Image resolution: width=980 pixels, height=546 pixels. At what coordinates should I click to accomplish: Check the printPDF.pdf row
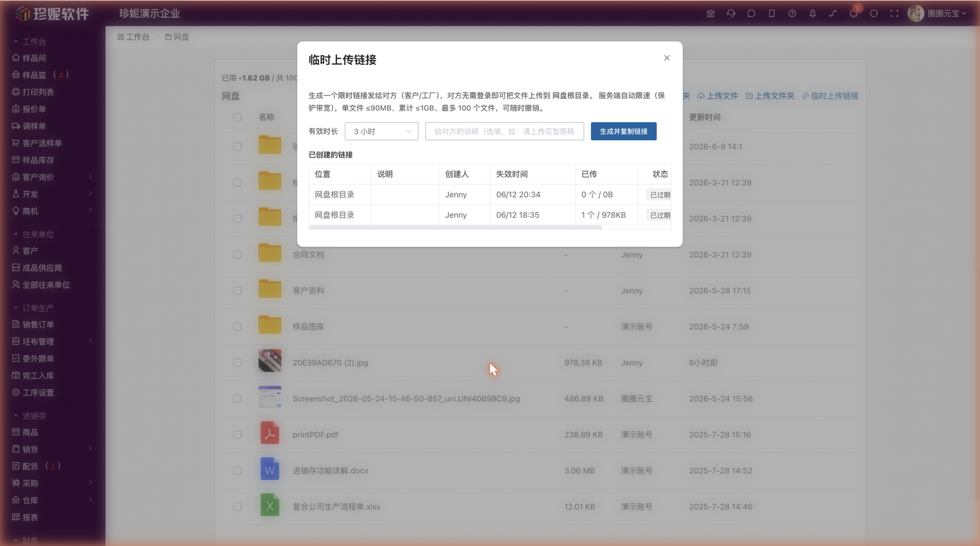click(237, 435)
